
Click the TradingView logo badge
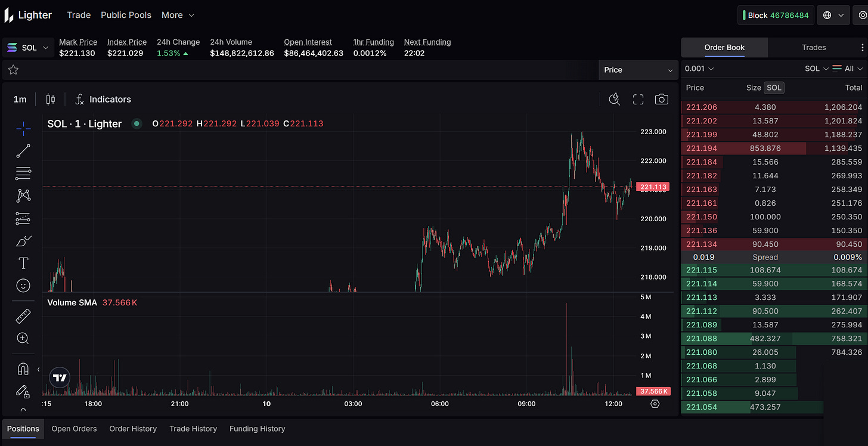[60, 377]
